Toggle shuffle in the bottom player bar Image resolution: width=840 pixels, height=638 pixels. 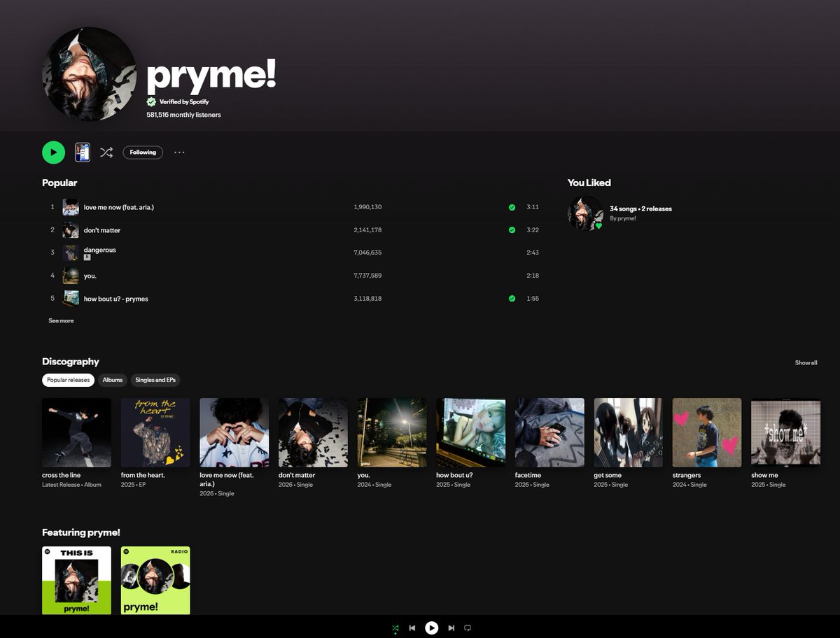click(395, 628)
